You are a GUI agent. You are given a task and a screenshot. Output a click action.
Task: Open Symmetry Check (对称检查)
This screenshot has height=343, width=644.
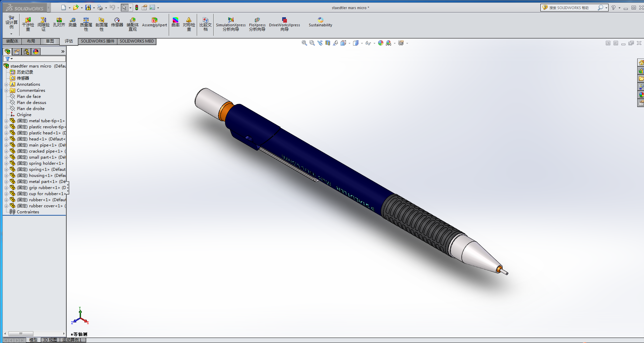[x=189, y=24]
